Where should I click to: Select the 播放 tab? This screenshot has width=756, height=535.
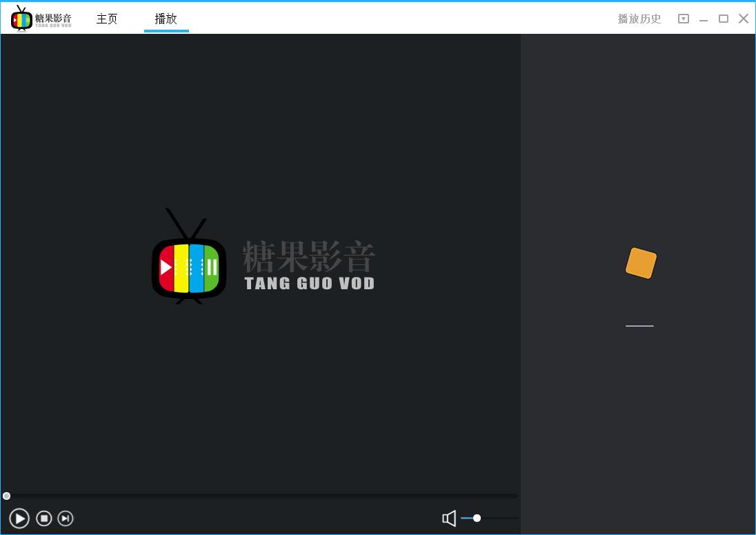pos(166,19)
